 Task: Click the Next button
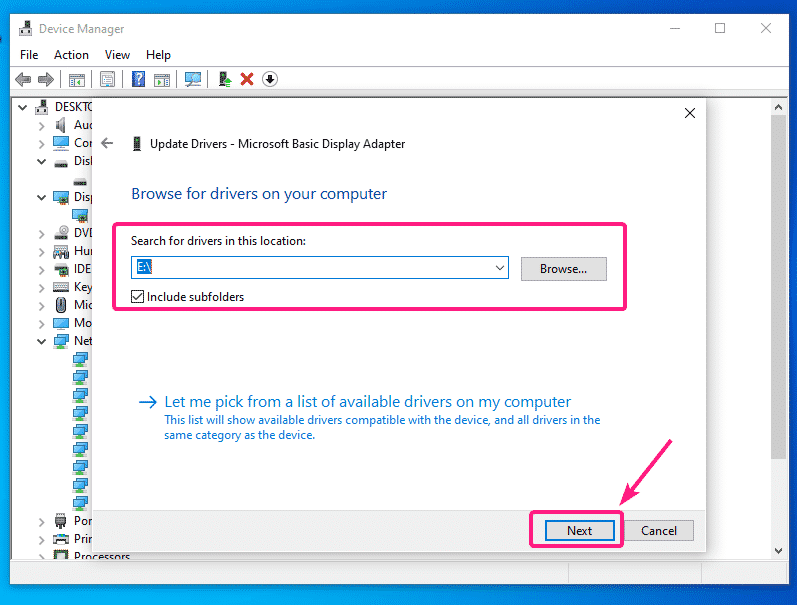click(x=579, y=530)
